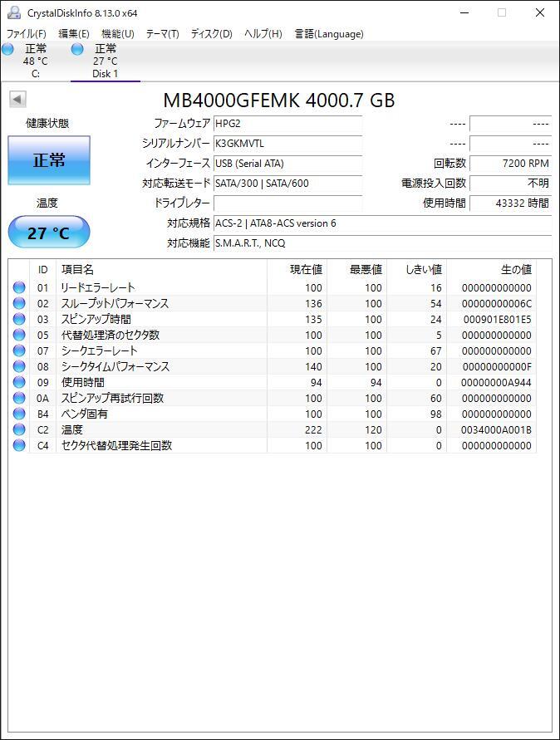560x740 pixels.
Task: Click the blue orb for ID 02 row
Action: (19, 303)
